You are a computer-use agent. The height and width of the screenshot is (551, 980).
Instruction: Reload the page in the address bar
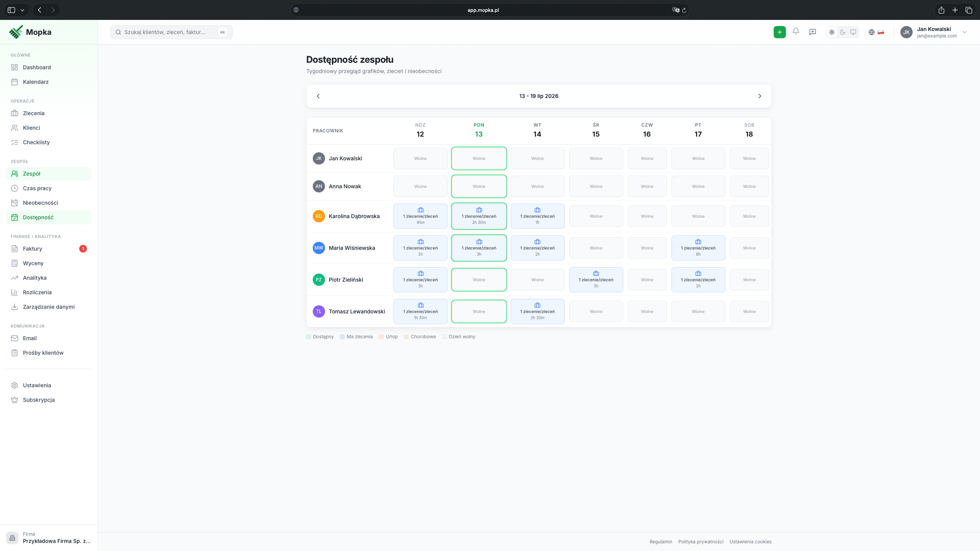tap(684, 10)
